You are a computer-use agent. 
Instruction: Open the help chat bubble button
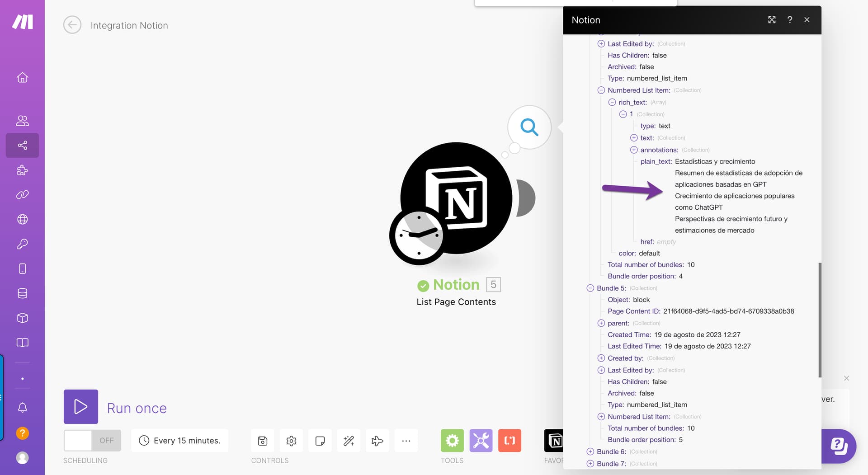(839, 446)
